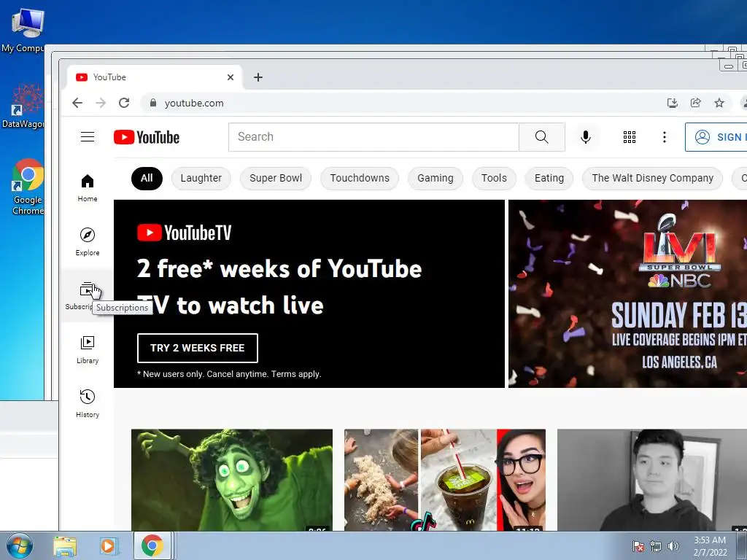Click the Action Center flag icon

638,546
